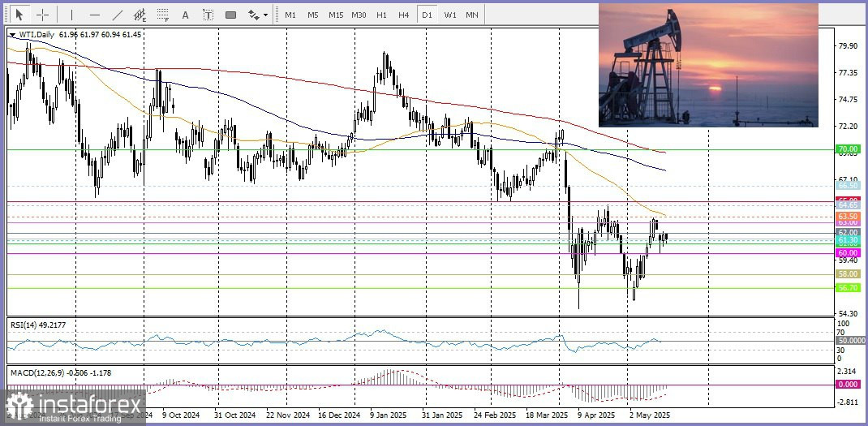Choose the text 'A' tool
The image size is (868, 426).
186,15
